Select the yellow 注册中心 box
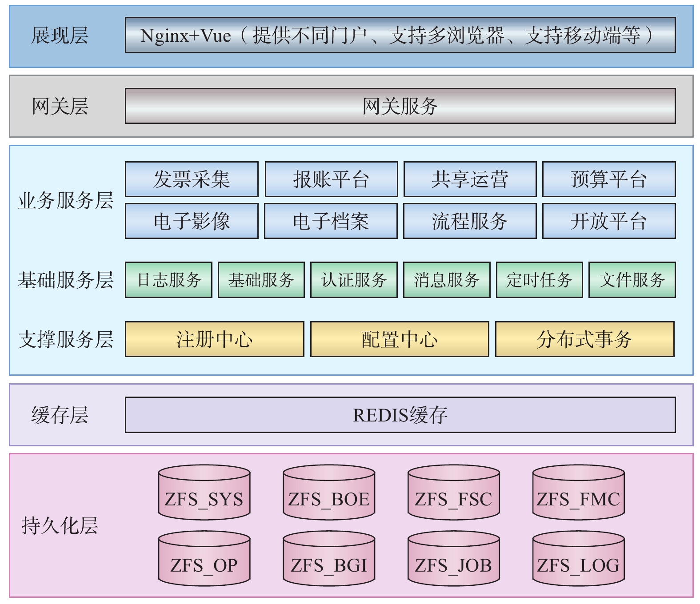This screenshot has height=604, width=700. click(214, 339)
